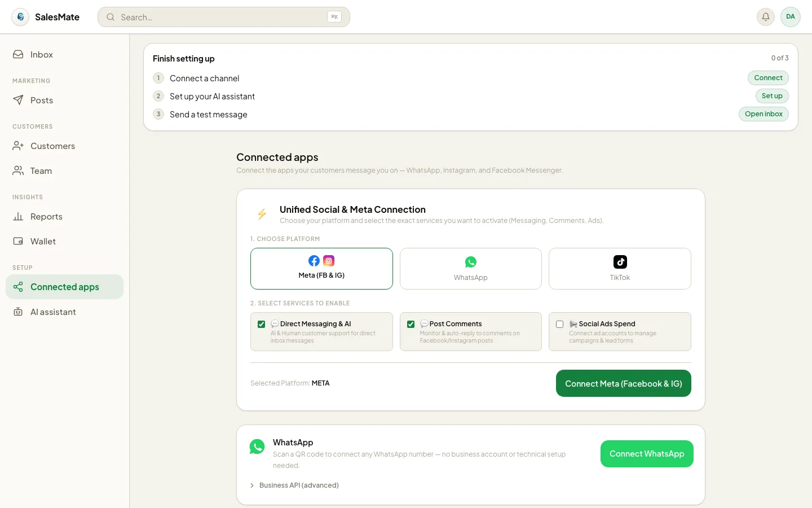Open the DA user avatar menu
Image resolution: width=812 pixels, height=508 pixels.
click(791, 17)
